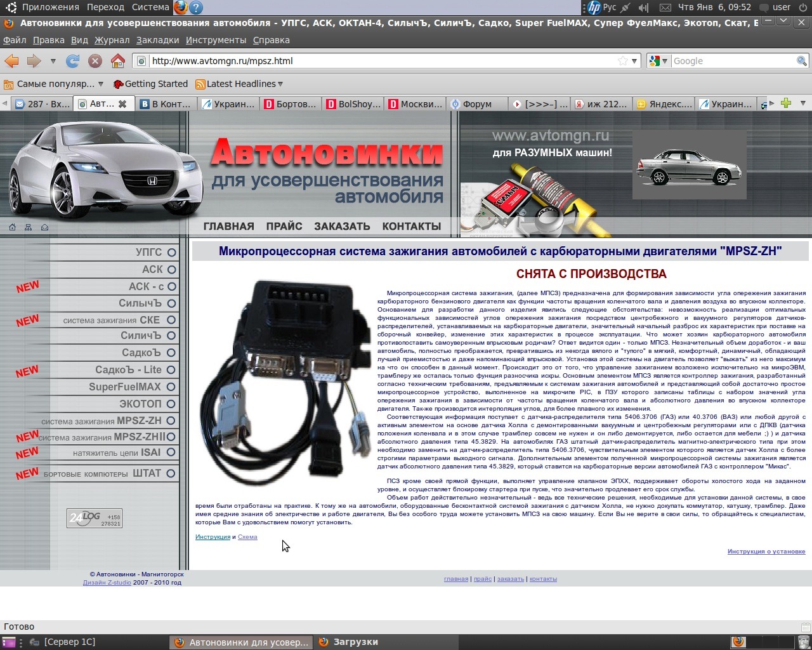Open the trash icon in the bottom panel
Screen dimensions: 812x650
(803, 642)
